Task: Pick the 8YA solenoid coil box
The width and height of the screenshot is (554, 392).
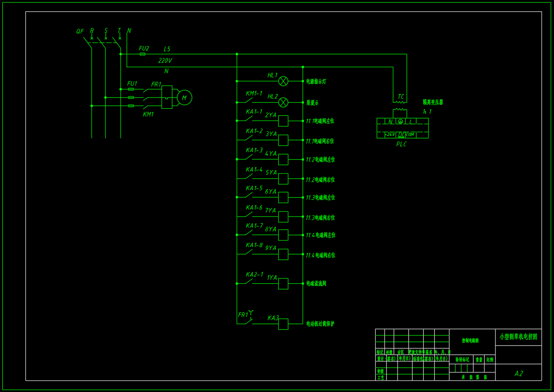Action: click(x=283, y=235)
